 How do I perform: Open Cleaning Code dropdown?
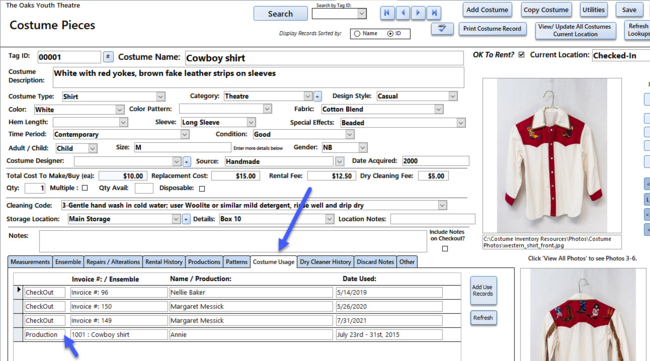[442, 205]
